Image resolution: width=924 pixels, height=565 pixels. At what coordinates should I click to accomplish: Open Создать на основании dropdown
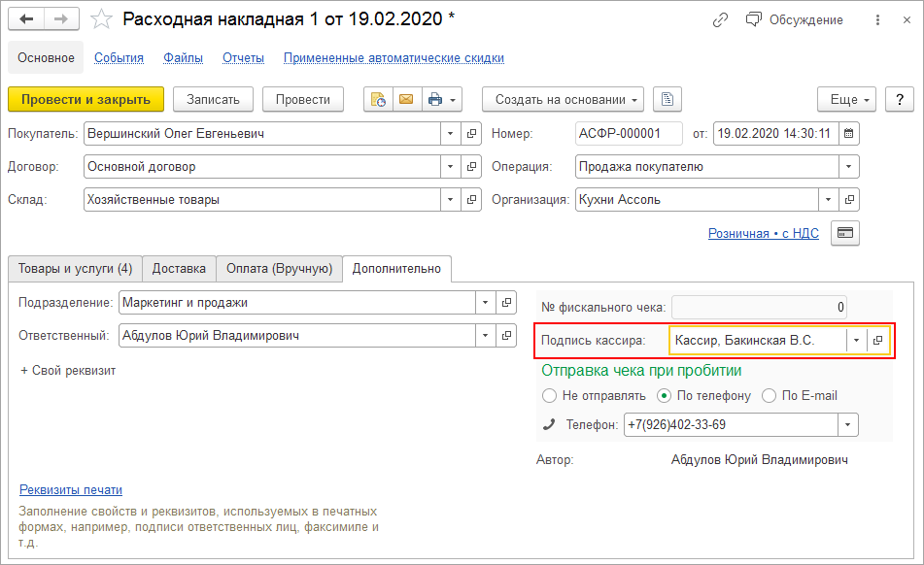563,99
